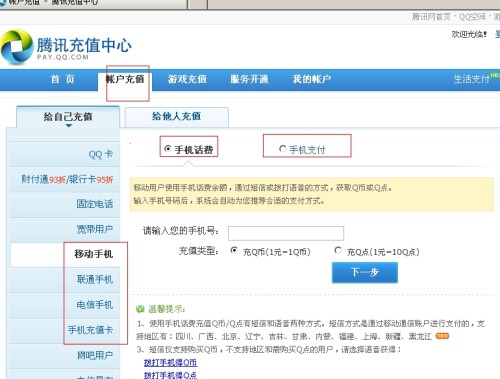This screenshot has height=379, width=500.
Task: Click the 欢迎光临 greeting text
Action: pyautogui.click(x=469, y=34)
